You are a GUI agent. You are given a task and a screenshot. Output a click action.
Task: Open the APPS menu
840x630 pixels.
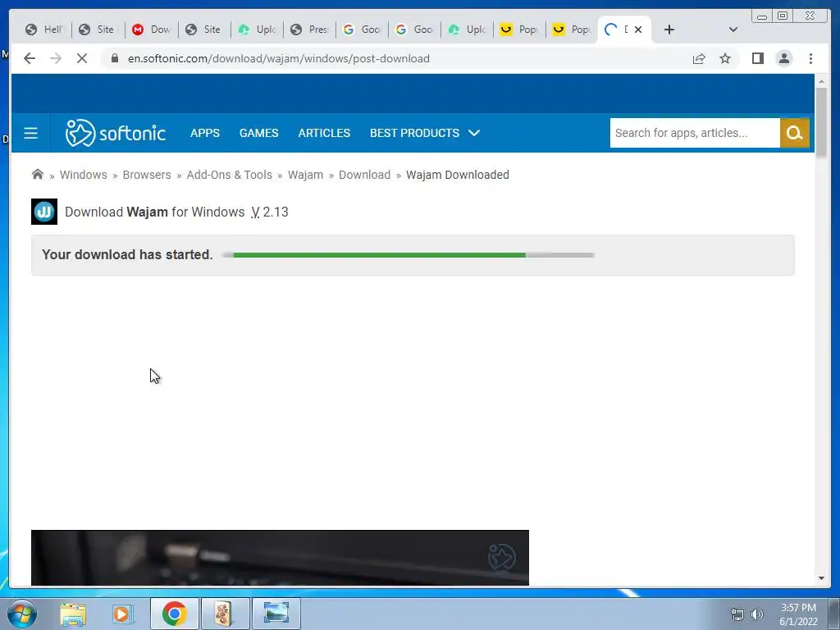coord(204,133)
